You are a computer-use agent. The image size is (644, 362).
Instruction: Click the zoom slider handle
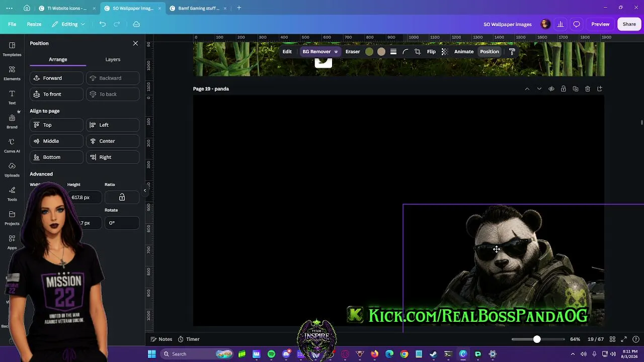point(537,339)
